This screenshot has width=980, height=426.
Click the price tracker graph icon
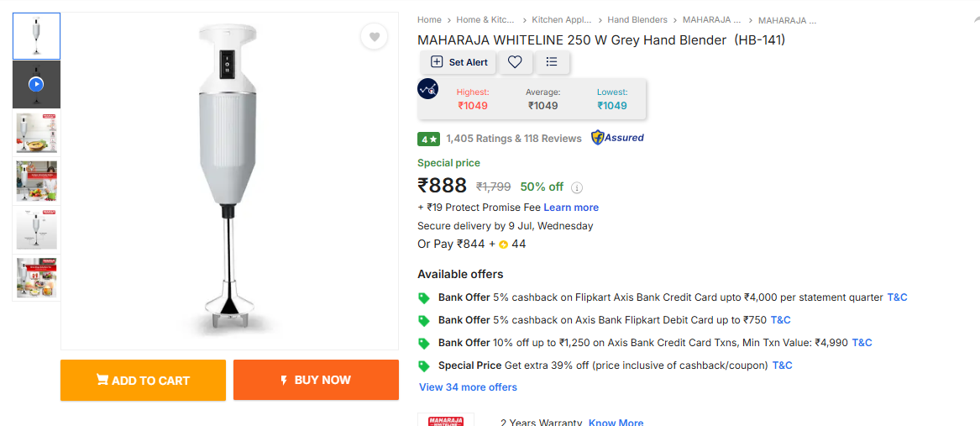point(428,88)
